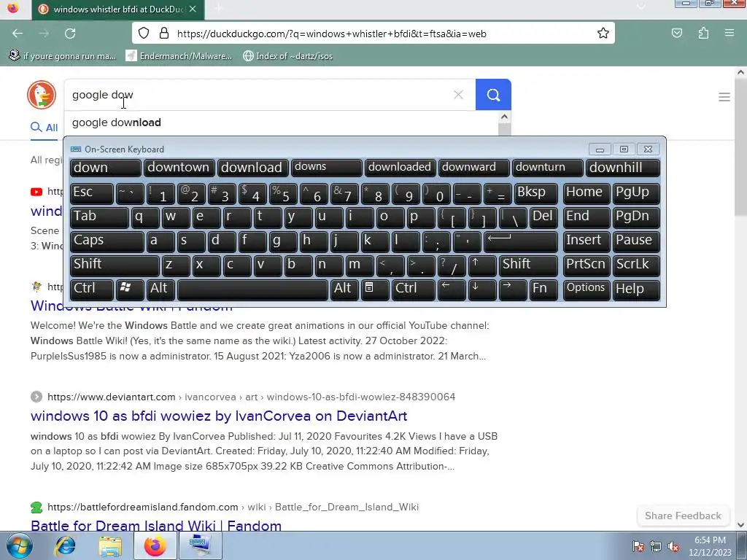747x560 pixels.
Task: Click the page vertical scrollbar thumb
Action: 740,147
